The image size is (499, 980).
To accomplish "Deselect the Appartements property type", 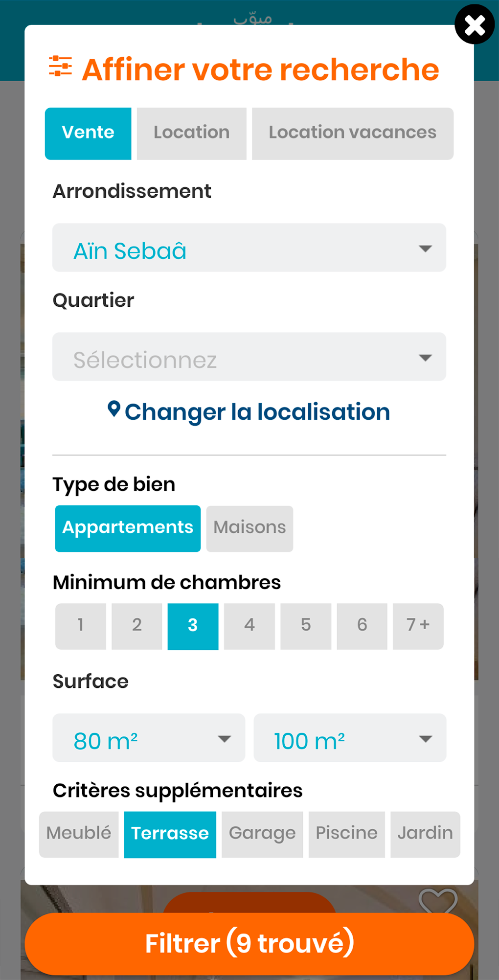I will click(128, 528).
